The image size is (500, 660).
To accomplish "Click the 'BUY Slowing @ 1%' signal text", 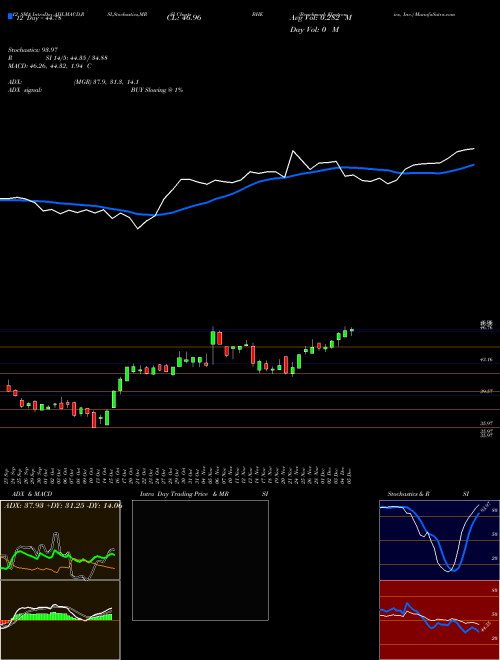I will click(157, 90).
